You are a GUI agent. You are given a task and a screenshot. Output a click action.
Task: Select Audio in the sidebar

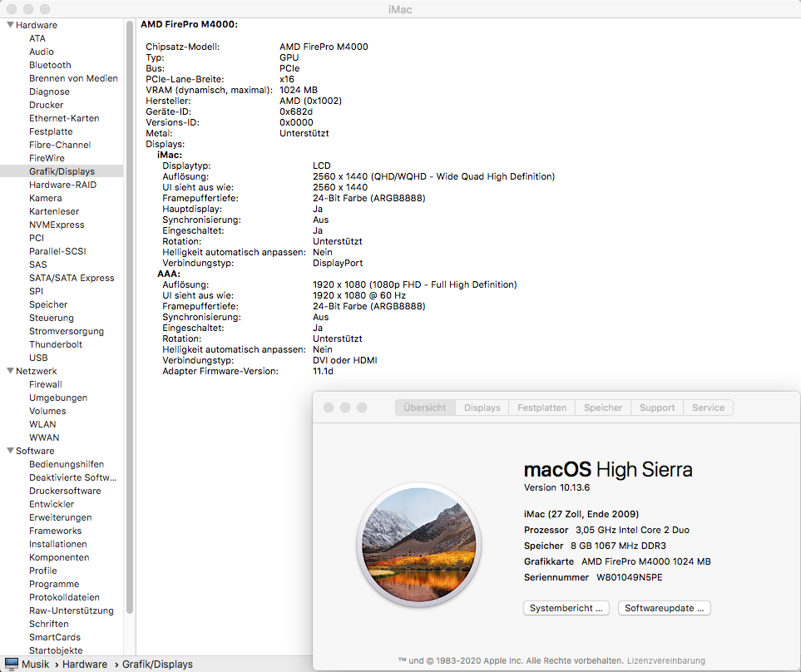point(42,52)
